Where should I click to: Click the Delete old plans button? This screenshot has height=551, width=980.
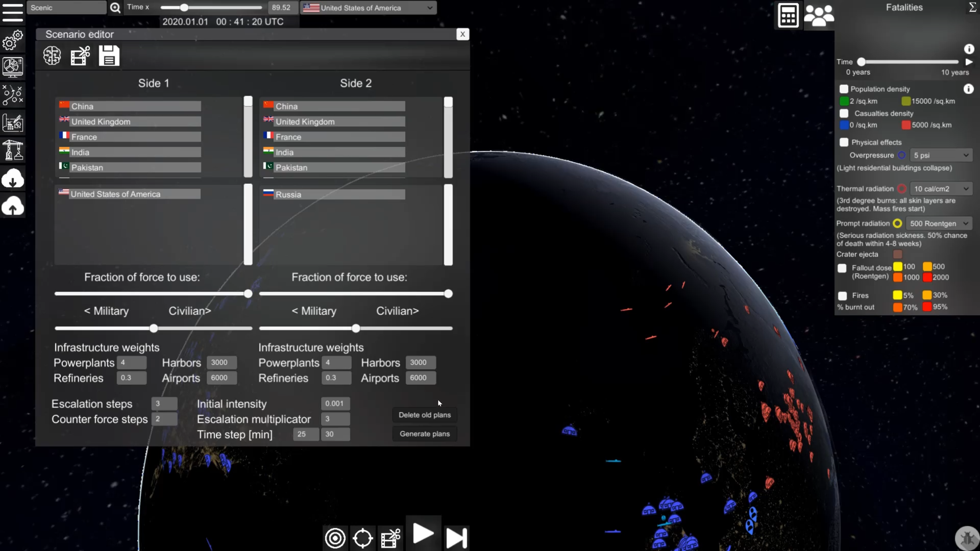coord(425,415)
